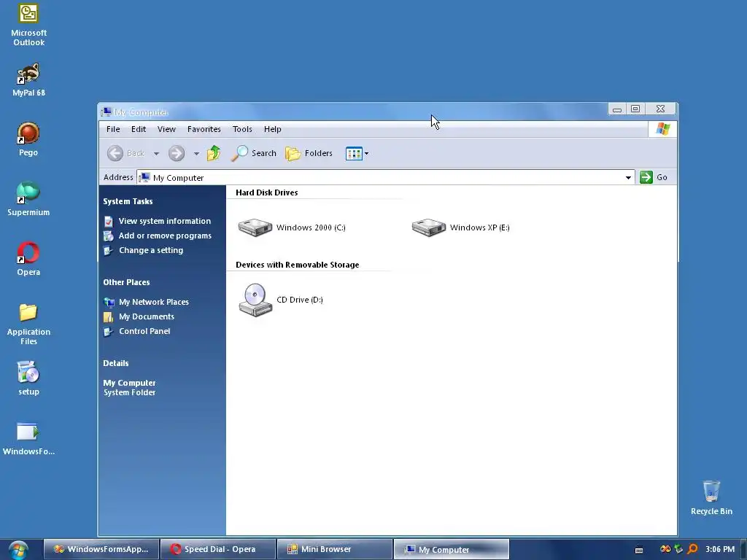Open the Favorites menu
Screen dimensions: 747x560
tap(204, 129)
